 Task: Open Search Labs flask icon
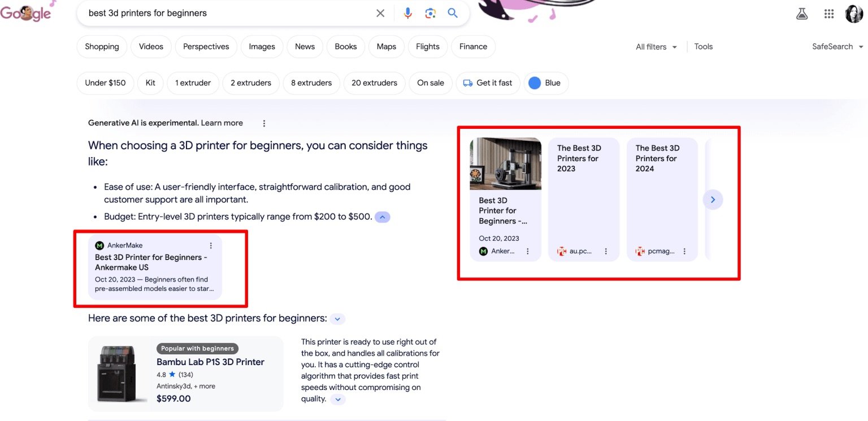point(802,14)
